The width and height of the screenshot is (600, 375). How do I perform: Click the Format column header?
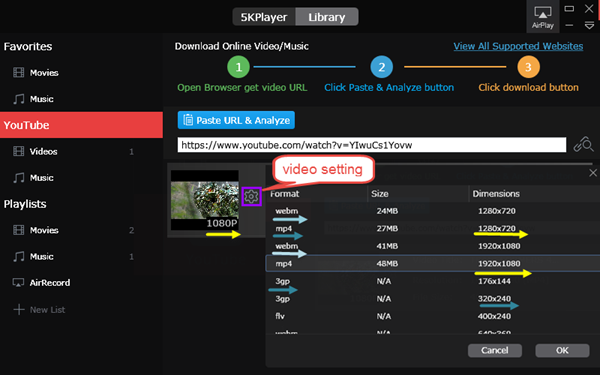pos(285,194)
